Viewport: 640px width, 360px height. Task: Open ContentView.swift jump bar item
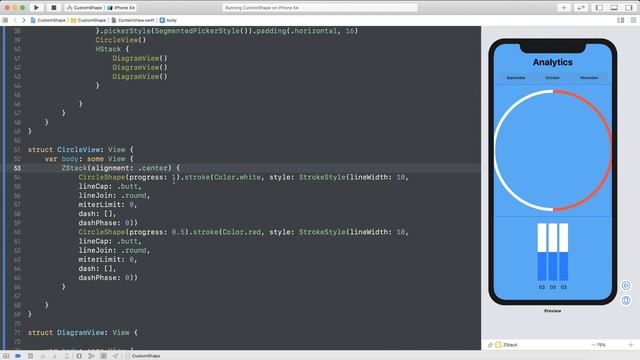pos(133,20)
